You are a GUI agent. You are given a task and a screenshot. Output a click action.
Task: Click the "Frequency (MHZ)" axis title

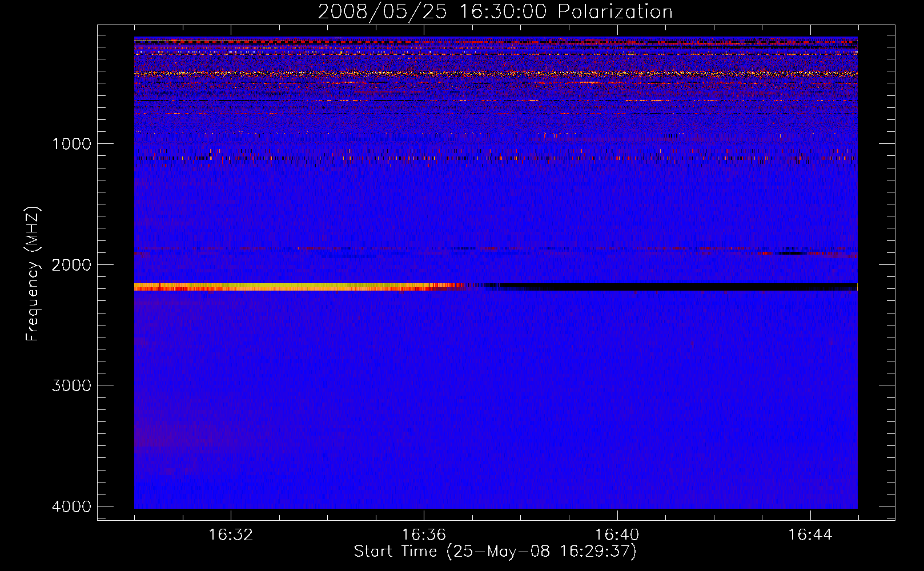(33, 274)
